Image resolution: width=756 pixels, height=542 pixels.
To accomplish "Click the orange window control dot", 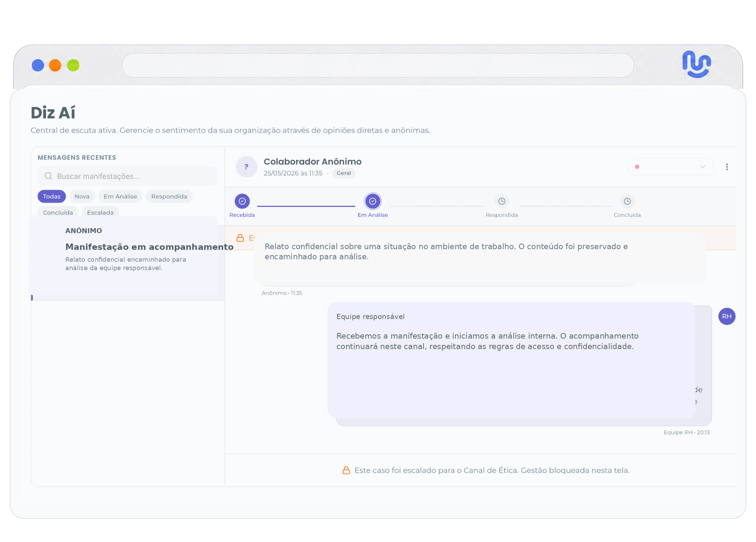I will pos(55,65).
